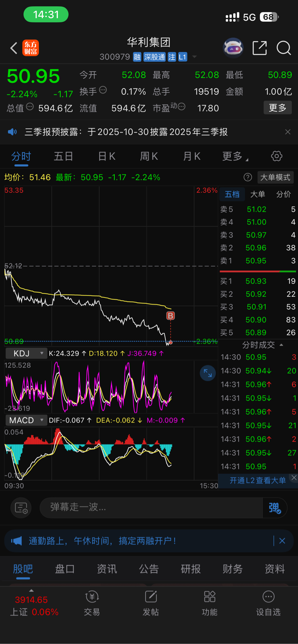This screenshot has height=644, width=298.
Task: Tap 卖2 price 50.96 row
Action: 258,248
